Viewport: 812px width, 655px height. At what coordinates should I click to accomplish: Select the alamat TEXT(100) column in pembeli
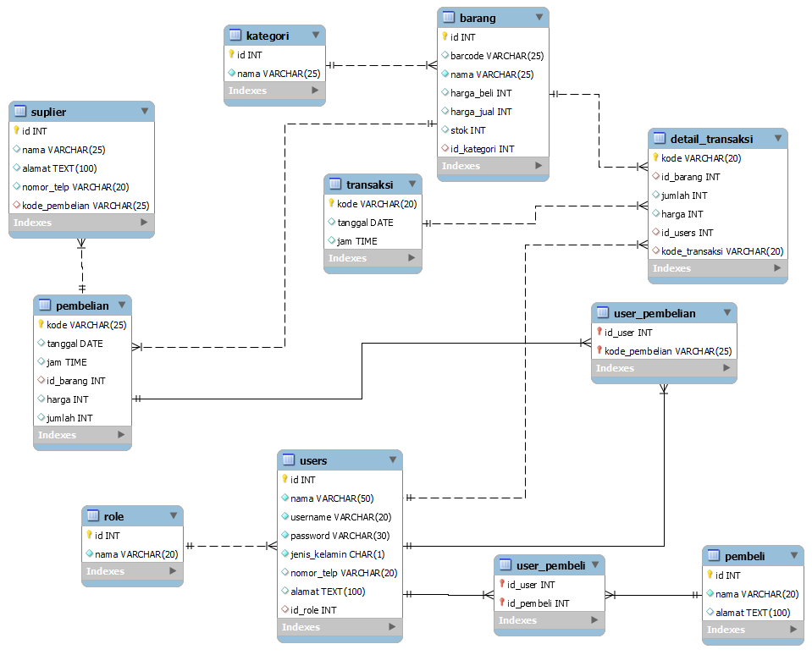(752, 613)
